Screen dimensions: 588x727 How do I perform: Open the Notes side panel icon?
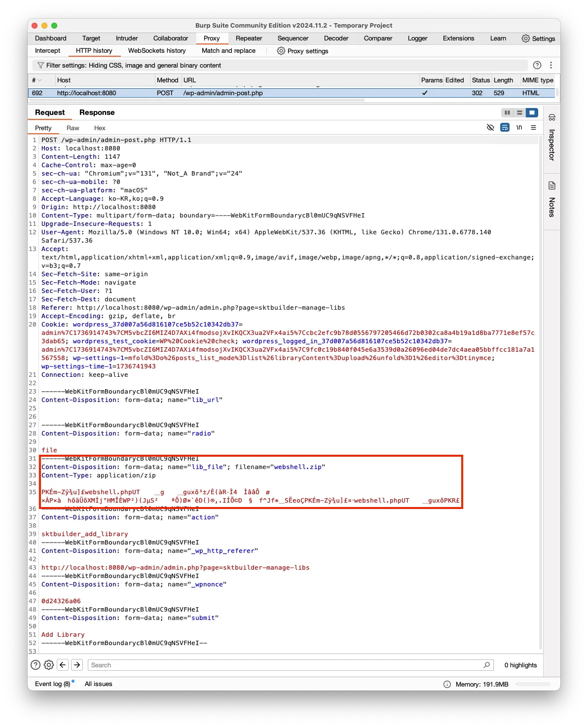click(552, 185)
